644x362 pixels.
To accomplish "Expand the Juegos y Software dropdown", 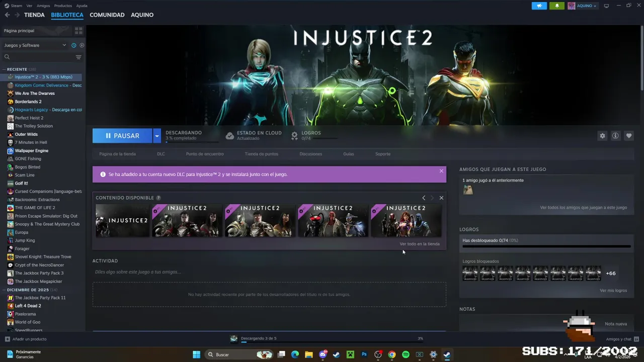I will pos(34,45).
